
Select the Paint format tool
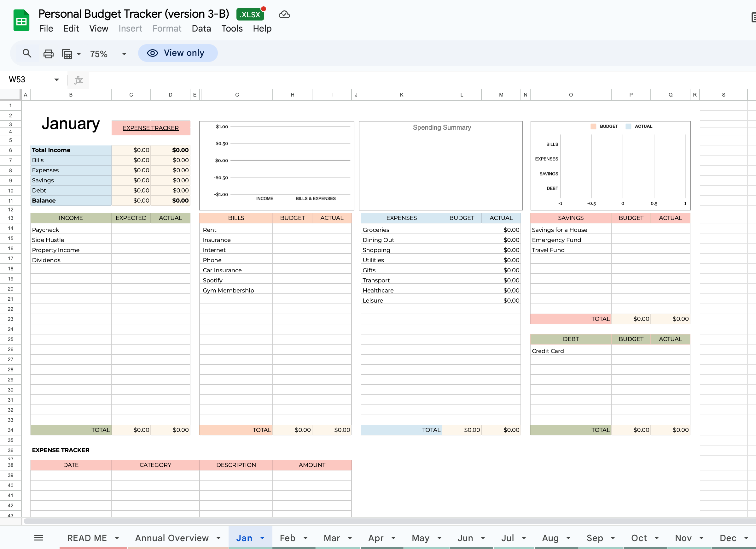point(67,53)
